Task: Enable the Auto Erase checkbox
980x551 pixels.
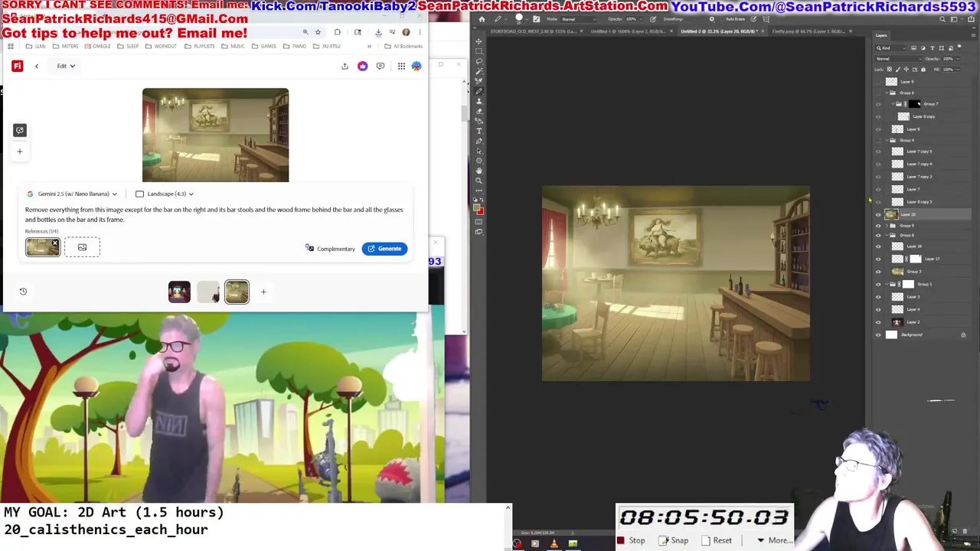Action: point(722,19)
